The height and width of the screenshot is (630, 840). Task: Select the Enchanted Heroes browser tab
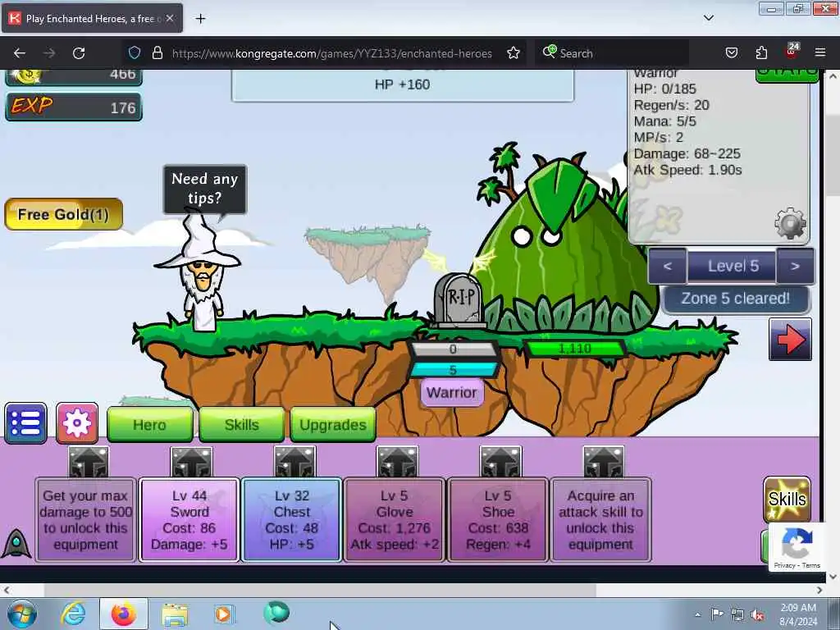point(92,18)
